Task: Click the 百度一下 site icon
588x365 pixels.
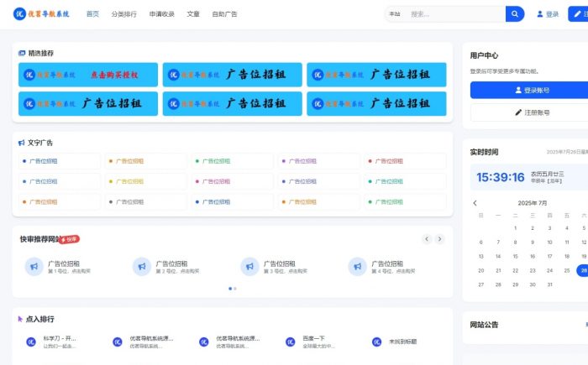Action: [x=291, y=342]
